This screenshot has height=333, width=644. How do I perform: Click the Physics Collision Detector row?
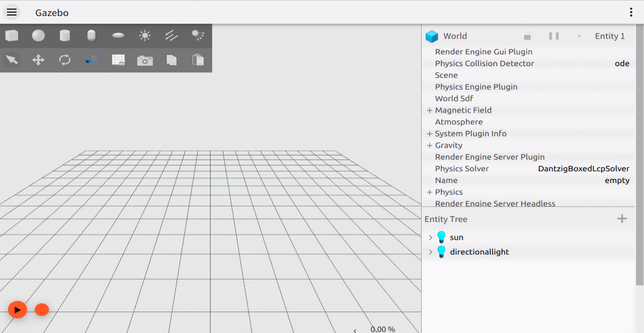point(528,64)
